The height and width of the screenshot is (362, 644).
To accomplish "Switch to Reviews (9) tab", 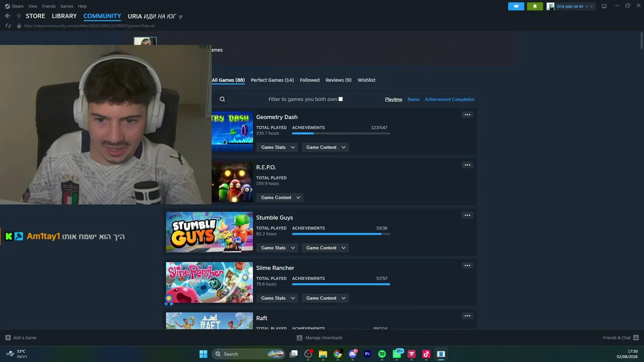I will point(338,80).
